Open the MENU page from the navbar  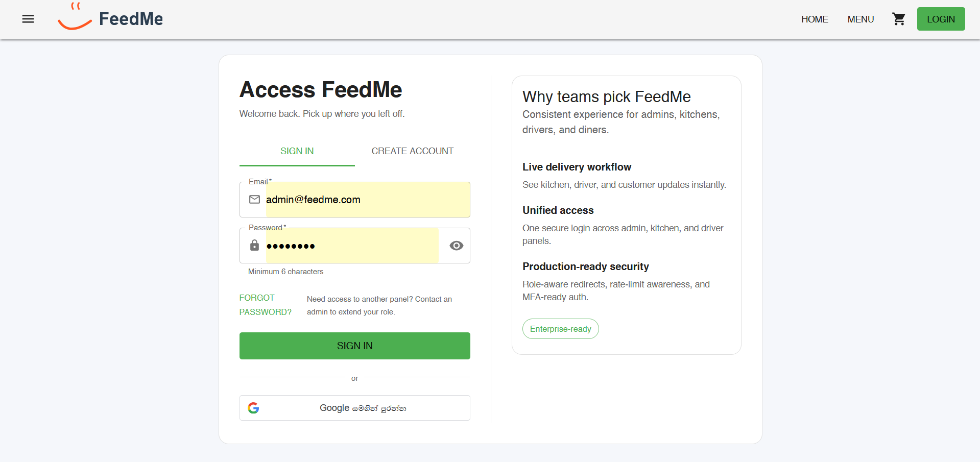(860, 19)
